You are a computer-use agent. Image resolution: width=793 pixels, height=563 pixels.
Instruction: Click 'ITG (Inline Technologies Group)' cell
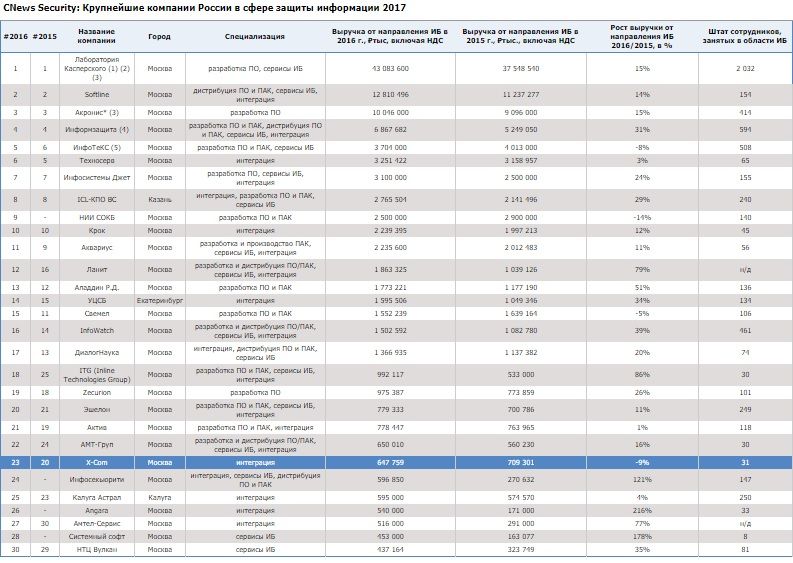pyautogui.click(x=97, y=374)
